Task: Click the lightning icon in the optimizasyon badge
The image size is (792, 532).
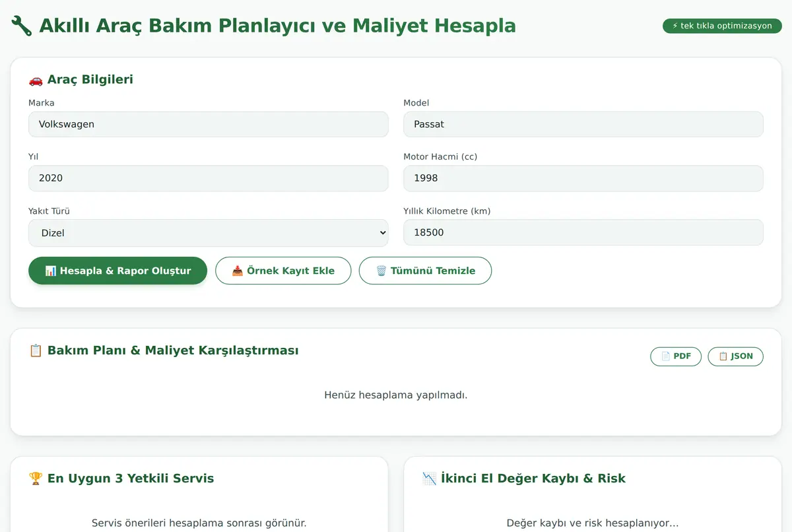Action: click(x=675, y=26)
